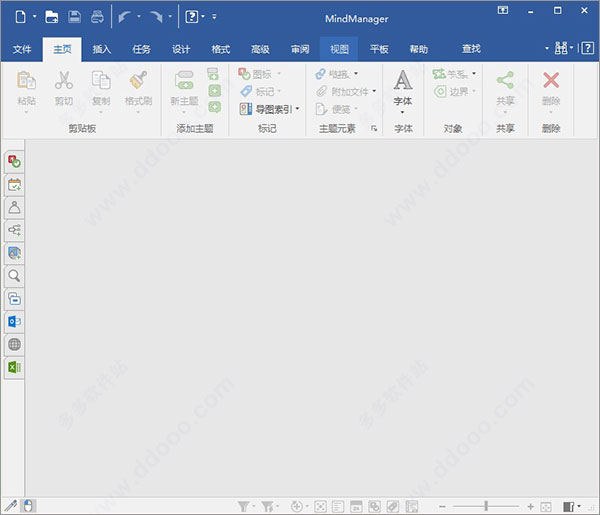This screenshot has width=600, height=515.
Task: Click the 新主题 new topic icon
Action: tap(184, 80)
